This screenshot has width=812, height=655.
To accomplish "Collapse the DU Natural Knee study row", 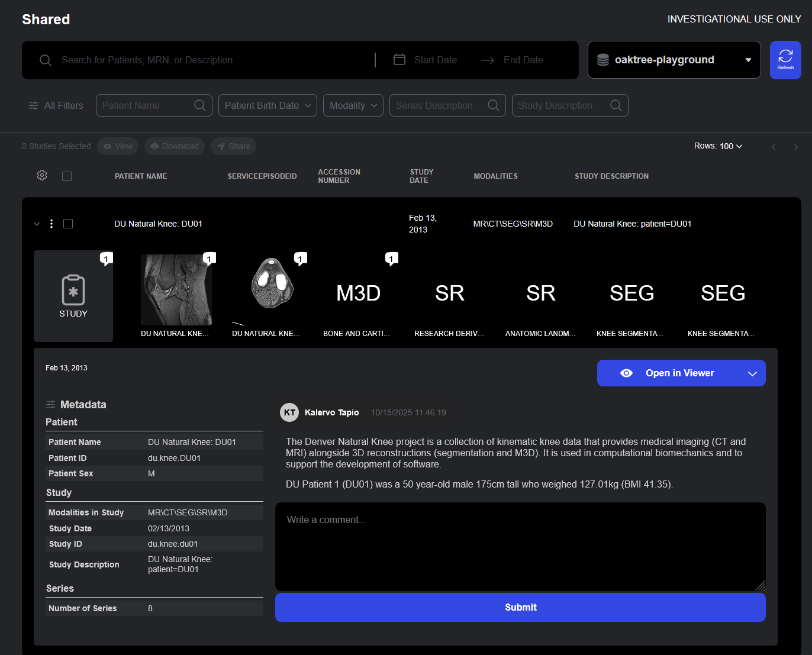I will click(x=37, y=224).
